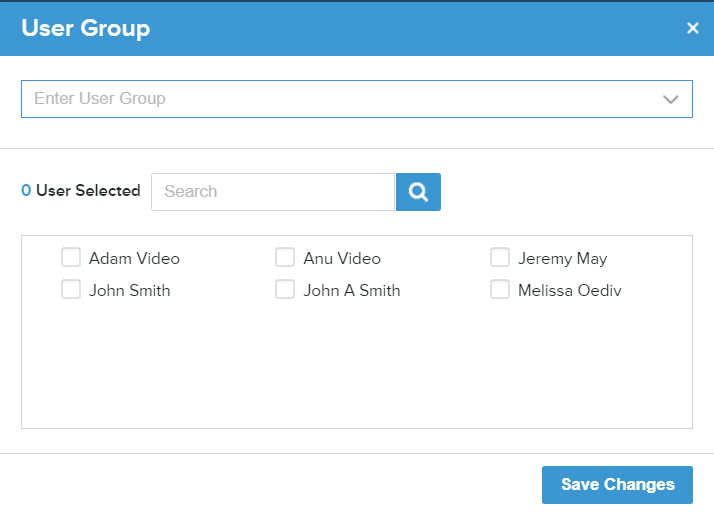Click the User Group dialog title
714x516 pixels.
(85, 28)
